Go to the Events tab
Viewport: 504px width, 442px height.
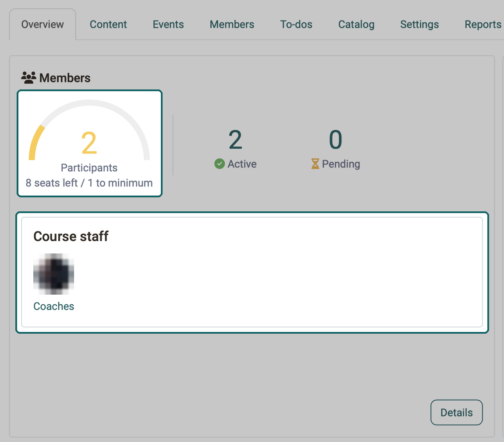coord(168,25)
